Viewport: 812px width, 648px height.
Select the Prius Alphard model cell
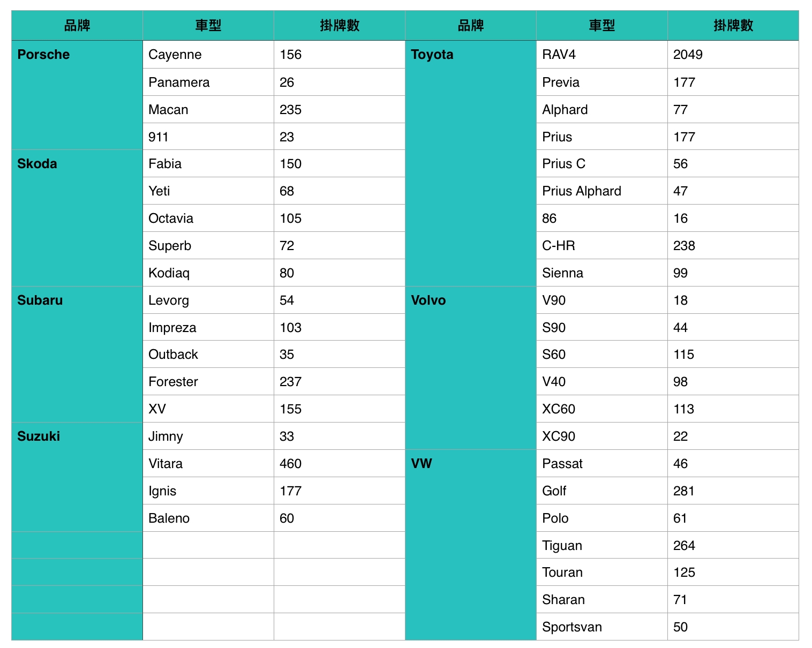click(x=602, y=191)
